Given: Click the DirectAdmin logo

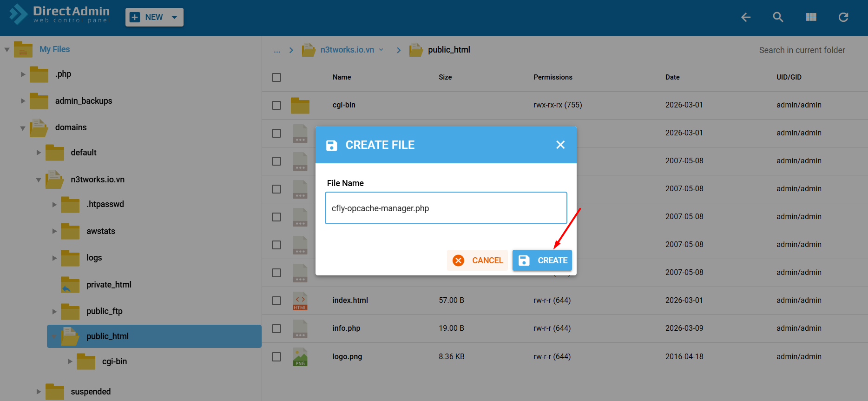Looking at the screenshot, I should point(59,14).
